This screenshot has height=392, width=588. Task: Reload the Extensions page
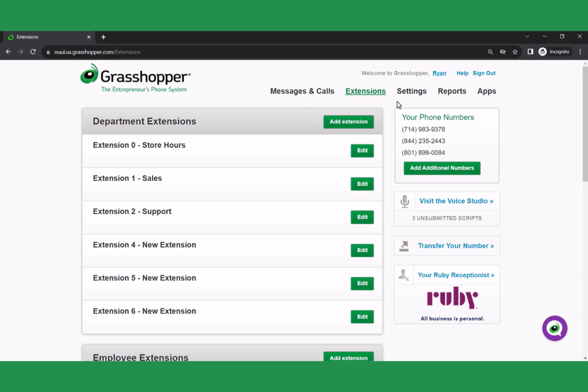click(x=33, y=52)
